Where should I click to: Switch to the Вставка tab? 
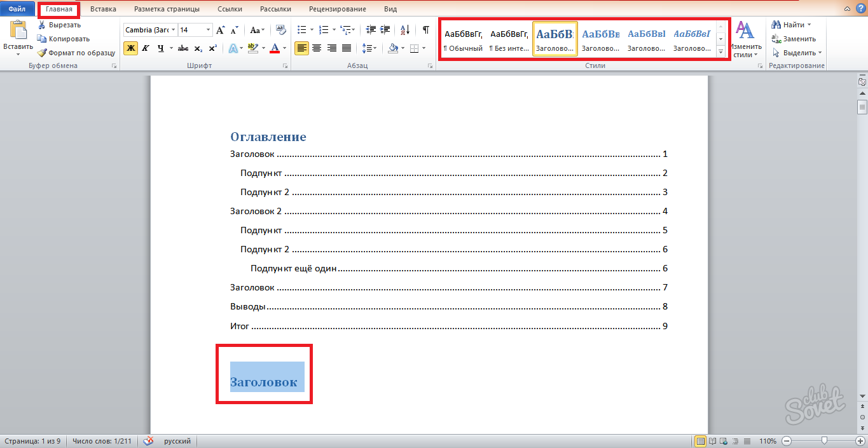tap(103, 10)
